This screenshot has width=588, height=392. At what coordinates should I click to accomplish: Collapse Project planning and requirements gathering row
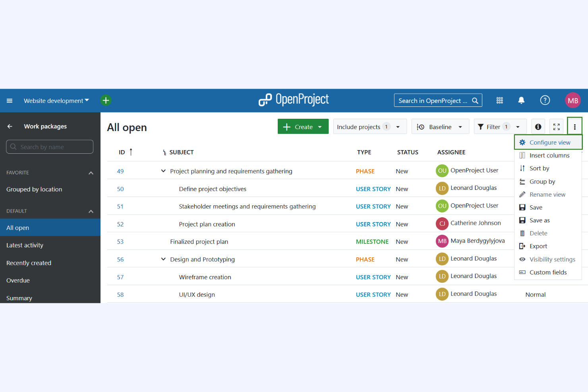[x=163, y=171]
